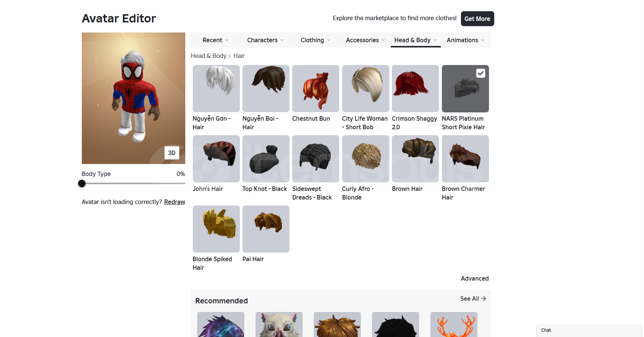Click the Top Knot - Black name label
This screenshot has width=644, height=337.
click(x=264, y=189)
